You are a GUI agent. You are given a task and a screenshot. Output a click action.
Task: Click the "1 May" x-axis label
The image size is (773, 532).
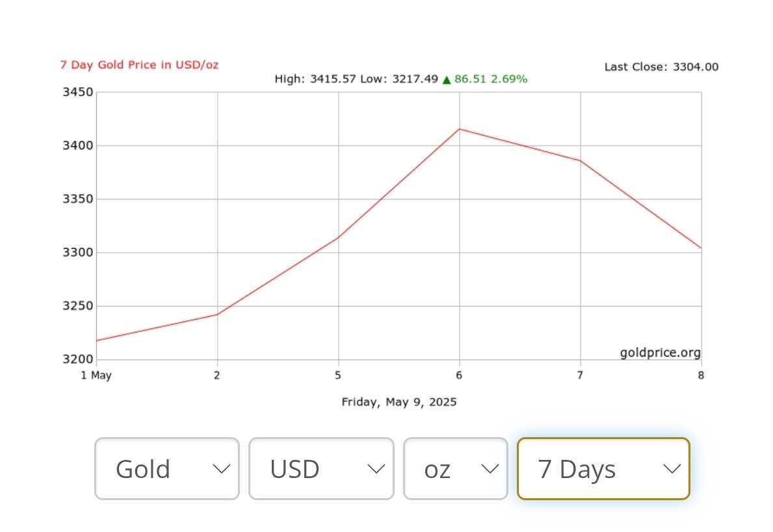pyautogui.click(x=96, y=375)
